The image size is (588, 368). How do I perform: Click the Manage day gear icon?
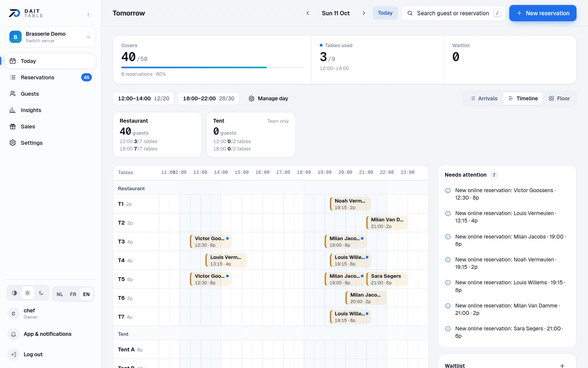click(x=252, y=98)
